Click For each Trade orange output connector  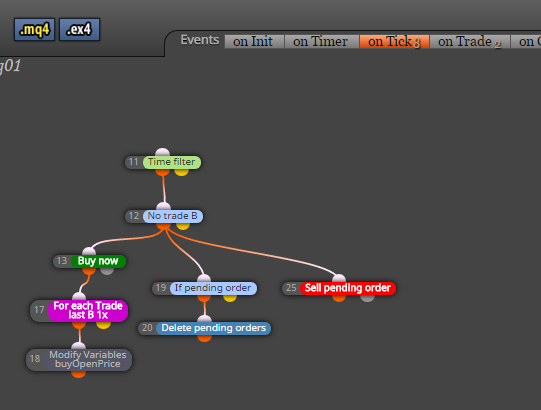click(79, 325)
